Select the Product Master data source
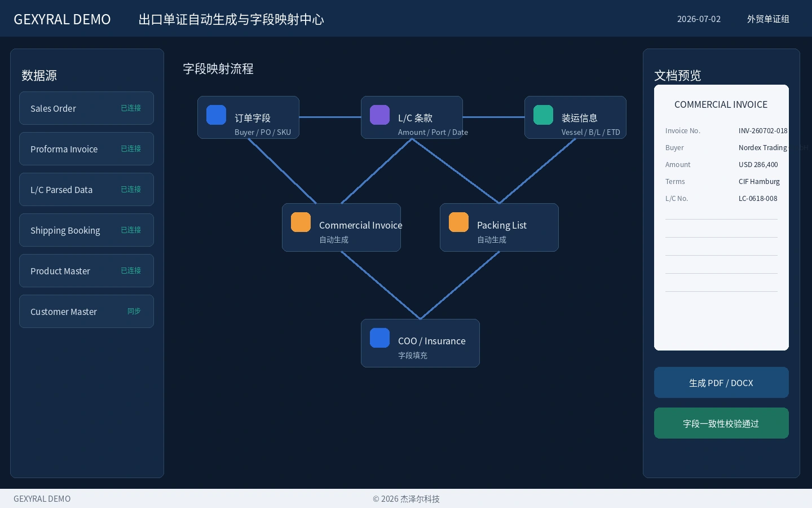Screen dimensions: 812x508 [x=86, y=270]
